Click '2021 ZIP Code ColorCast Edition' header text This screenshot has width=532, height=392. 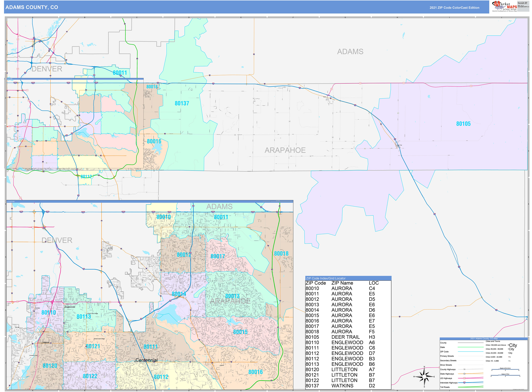tap(454, 8)
